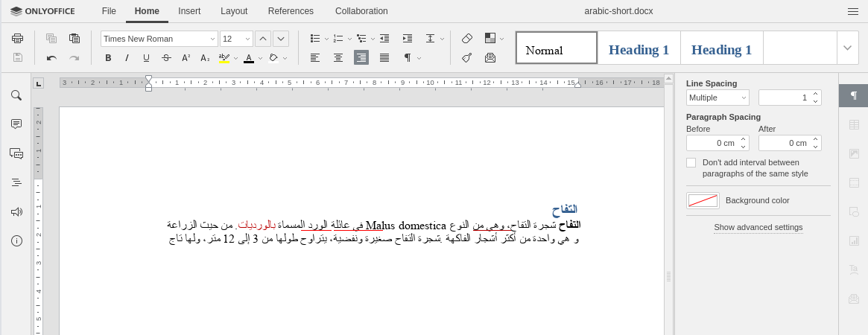
Task: Open font color options arrow
Action: click(x=260, y=57)
